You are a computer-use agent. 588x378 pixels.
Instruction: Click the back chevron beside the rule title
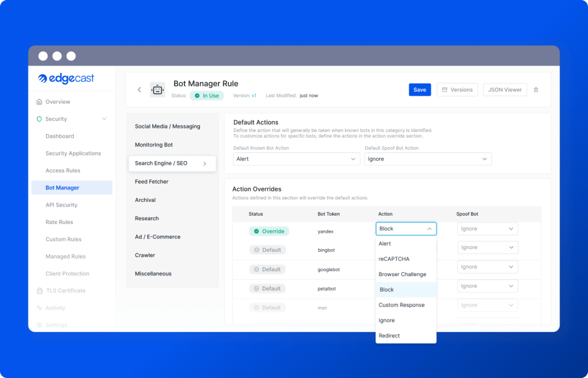pyautogui.click(x=139, y=90)
